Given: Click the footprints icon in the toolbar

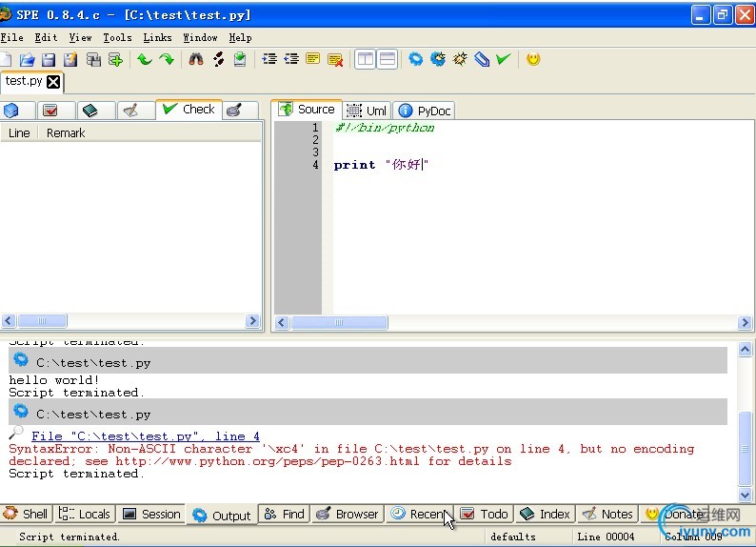Looking at the screenshot, I should [218, 59].
